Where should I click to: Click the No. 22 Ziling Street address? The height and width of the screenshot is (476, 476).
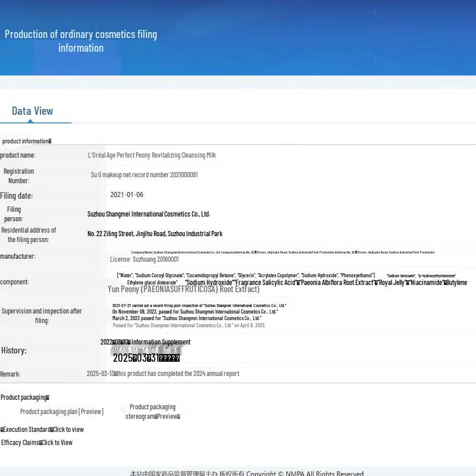tap(155, 234)
